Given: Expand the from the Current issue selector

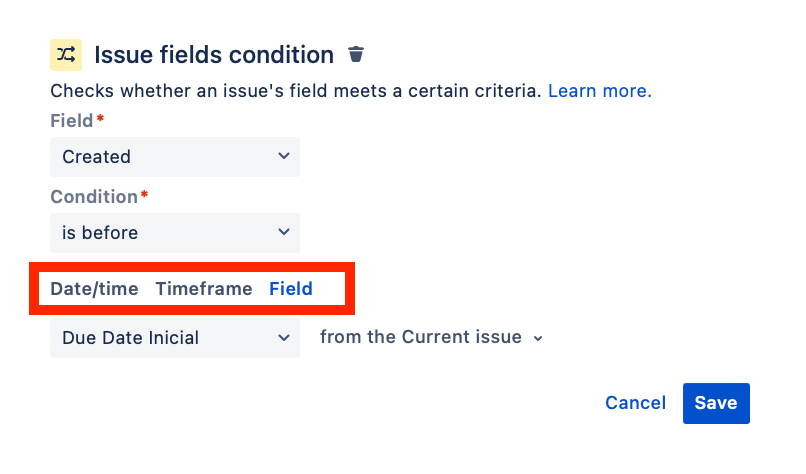Looking at the screenshot, I should click(431, 337).
